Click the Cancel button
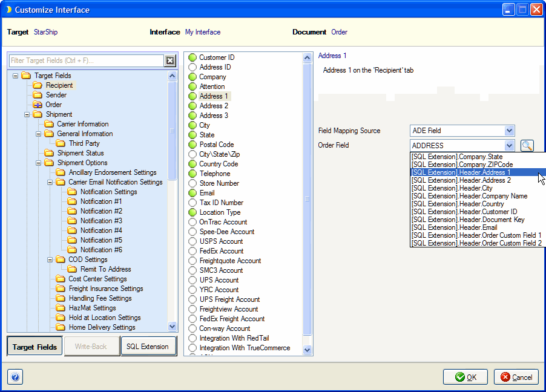The width and height of the screenshot is (546, 392). pyautogui.click(x=516, y=377)
